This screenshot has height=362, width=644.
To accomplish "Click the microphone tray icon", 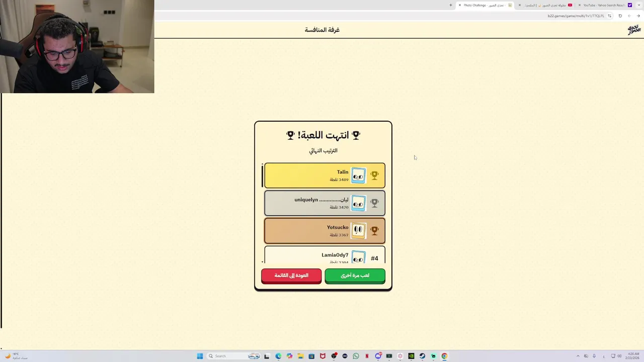I will [594, 356].
